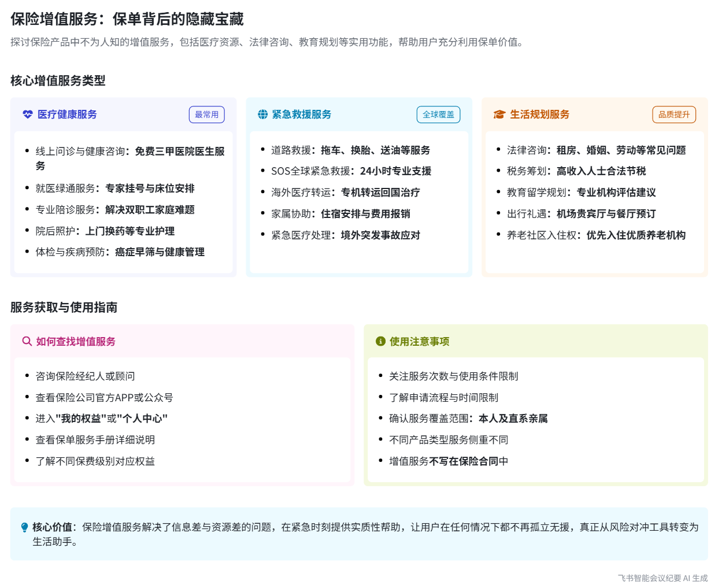The height and width of the screenshot is (588, 722).
Task: Click the page title 保险增值服务
Action: [127, 19]
